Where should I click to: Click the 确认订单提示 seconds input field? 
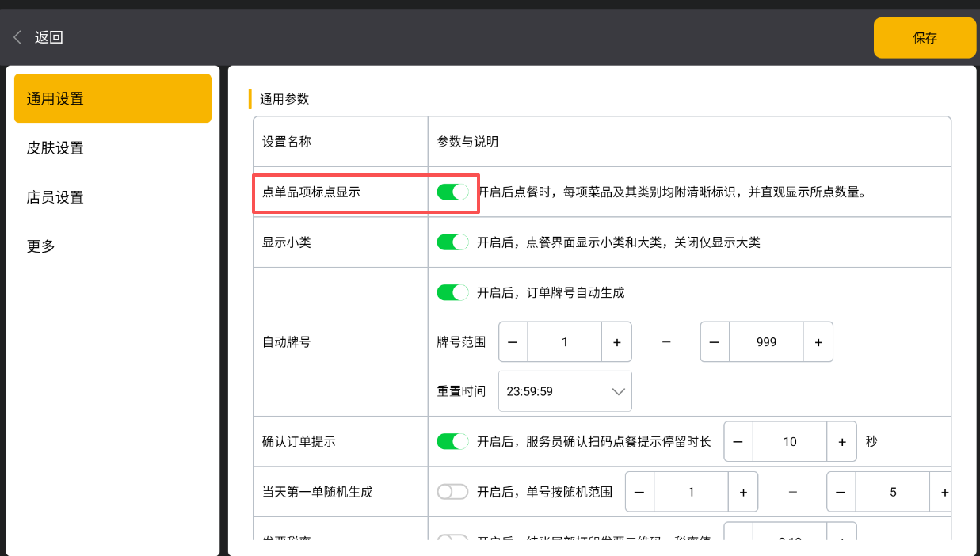click(790, 442)
